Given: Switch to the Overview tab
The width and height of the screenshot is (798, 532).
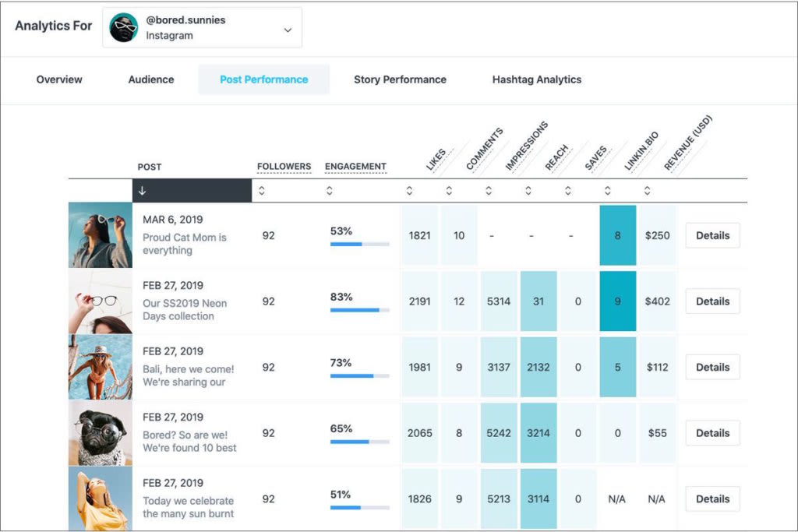Looking at the screenshot, I should pyautogui.click(x=59, y=79).
